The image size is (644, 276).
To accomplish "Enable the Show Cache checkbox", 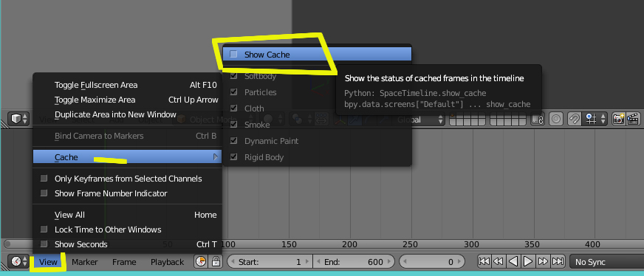I will (x=233, y=54).
